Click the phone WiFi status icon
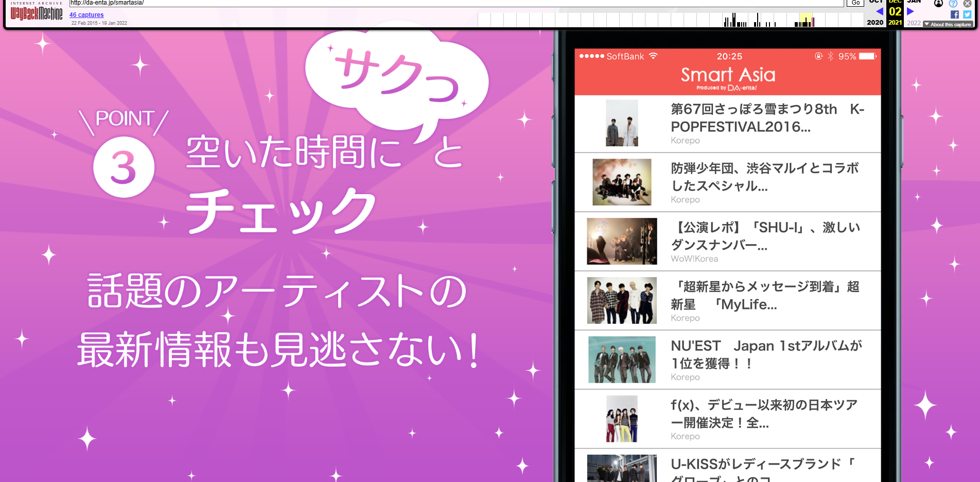Screen dimensions: 980x482 tap(653, 56)
